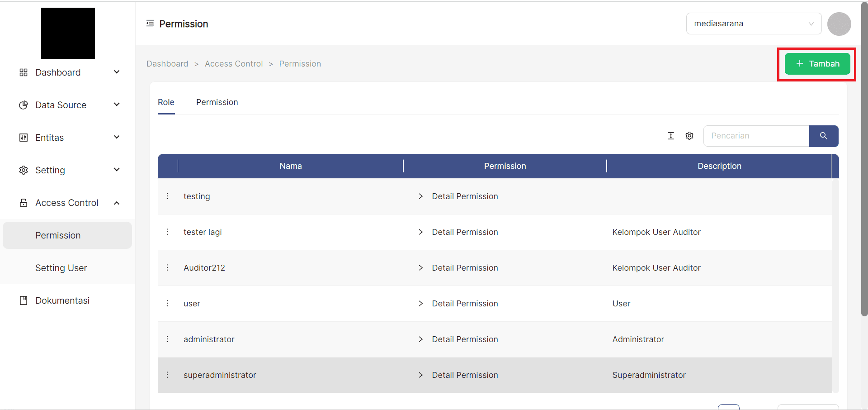
Task: Open the three-dot menu for administrator row
Action: click(167, 339)
